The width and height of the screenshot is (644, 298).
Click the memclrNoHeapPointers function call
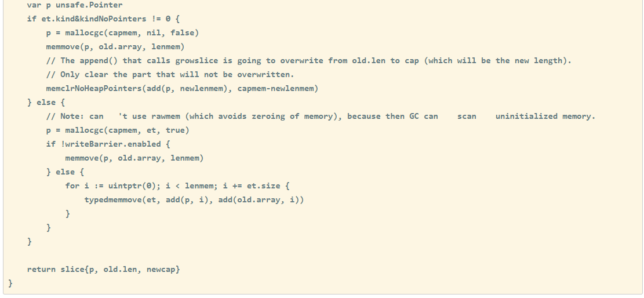[96, 88]
